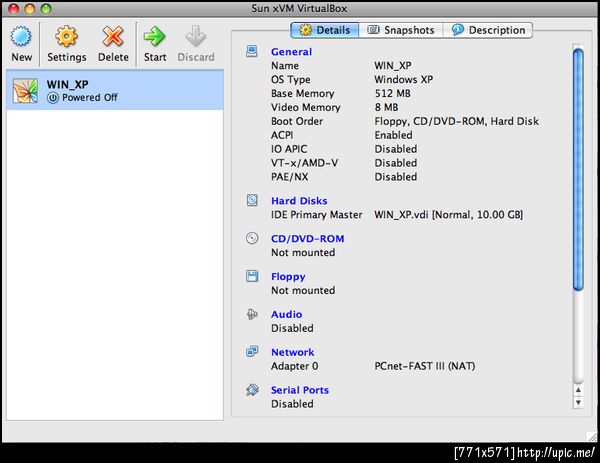Image resolution: width=600 pixels, height=463 pixels.
Task: Click the window resize grip corner
Action: pyautogui.click(x=592, y=436)
